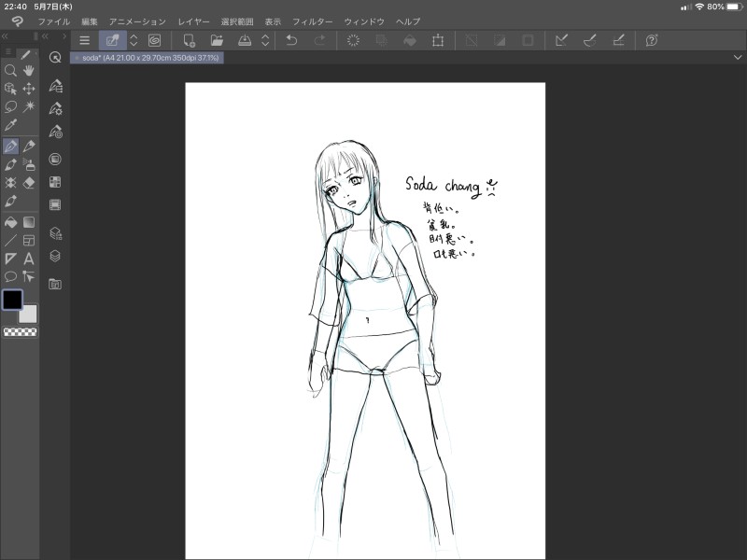Select the Blend tool

[10, 201]
